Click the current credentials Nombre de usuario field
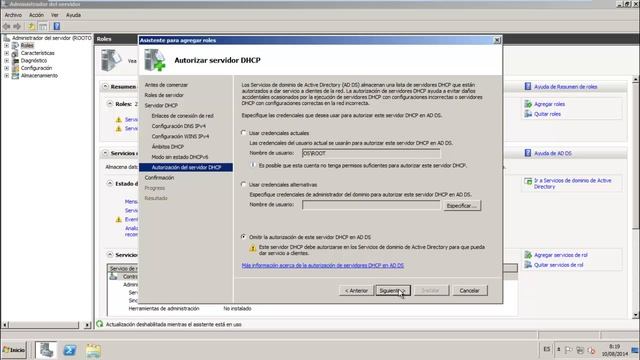 (x=371, y=153)
